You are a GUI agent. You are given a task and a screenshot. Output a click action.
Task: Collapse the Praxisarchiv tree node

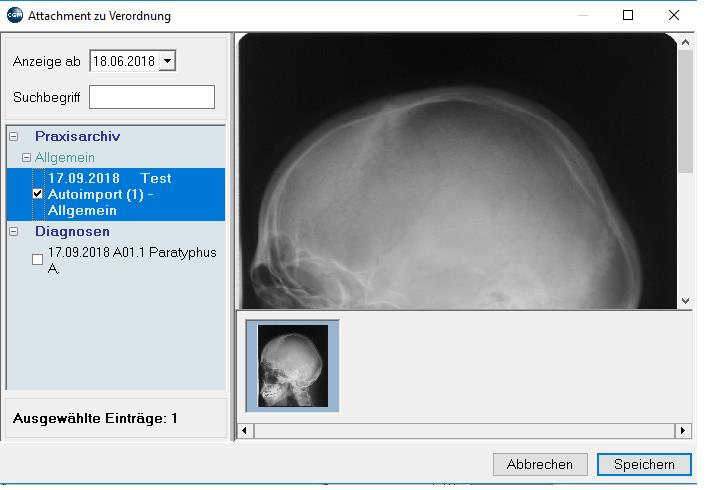click(x=14, y=136)
